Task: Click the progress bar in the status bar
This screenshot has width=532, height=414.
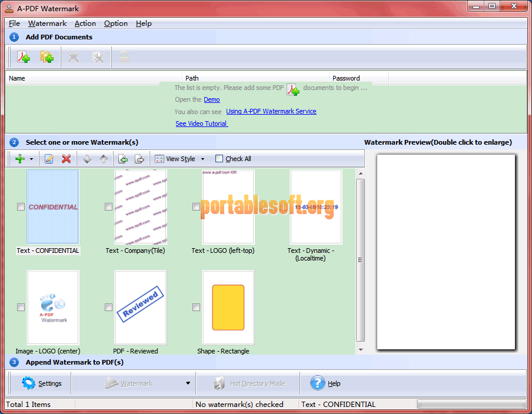Action: tap(472, 404)
